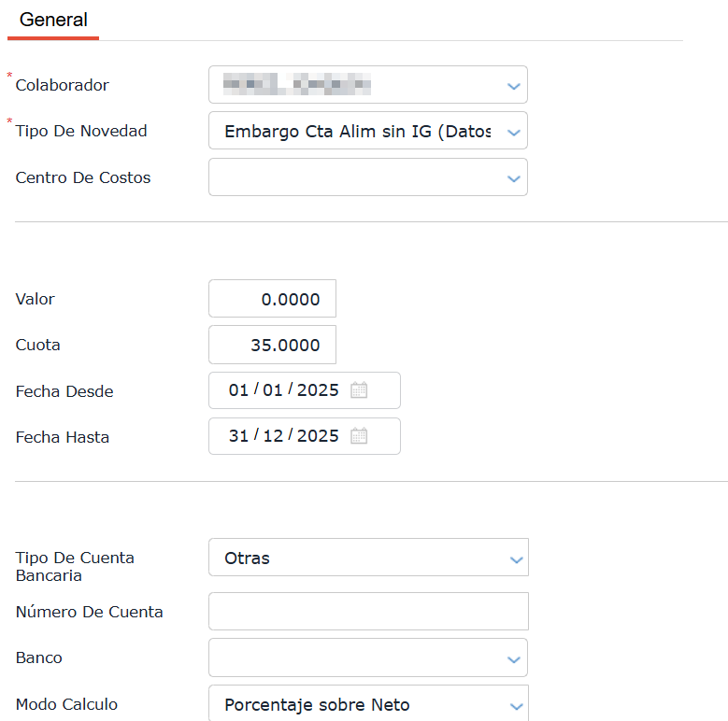This screenshot has width=728, height=721.
Task: Open the Fecha Hasta calendar picker
Action: click(359, 436)
